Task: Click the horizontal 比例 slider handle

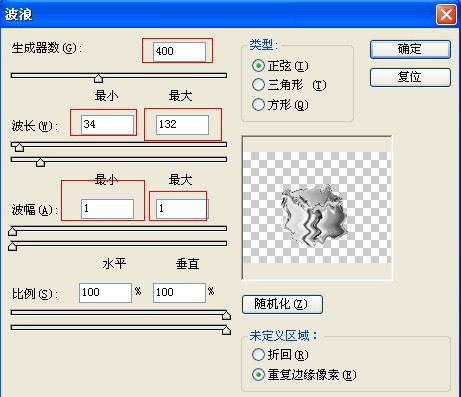Action: [x=226, y=315]
